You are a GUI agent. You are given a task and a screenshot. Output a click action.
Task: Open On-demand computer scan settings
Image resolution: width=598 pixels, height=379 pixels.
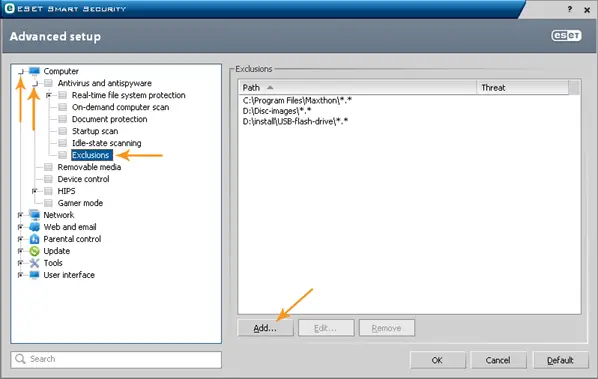[x=120, y=107]
